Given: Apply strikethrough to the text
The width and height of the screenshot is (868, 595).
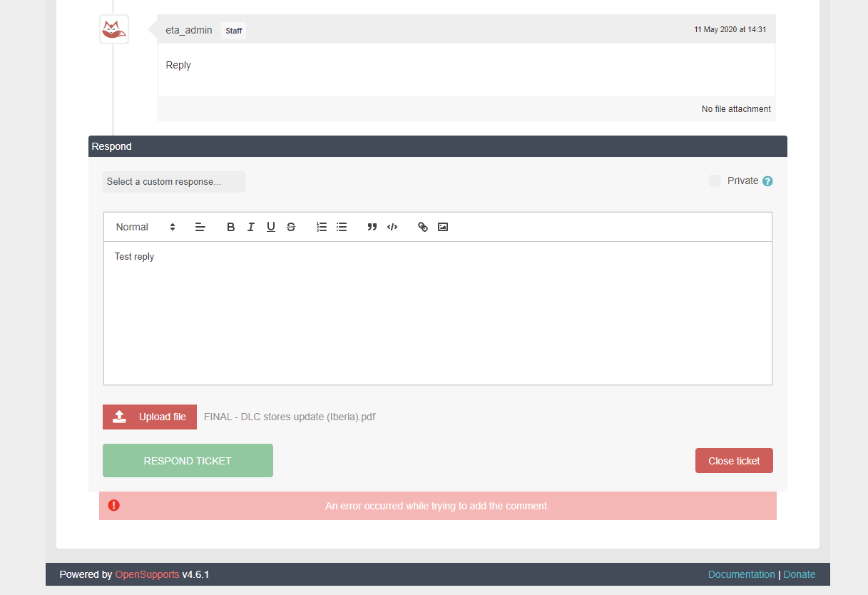Looking at the screenshot, I should (x=290, y=226).
